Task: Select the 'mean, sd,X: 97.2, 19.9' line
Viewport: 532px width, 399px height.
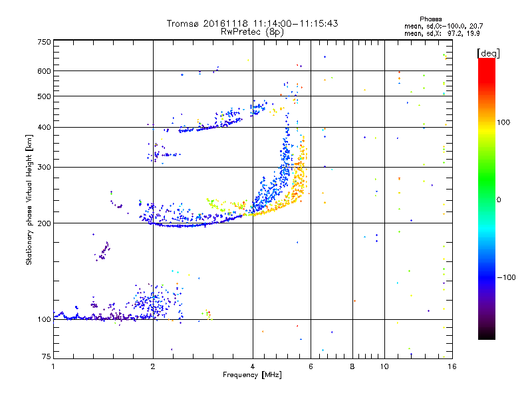Action: [442, 33]
